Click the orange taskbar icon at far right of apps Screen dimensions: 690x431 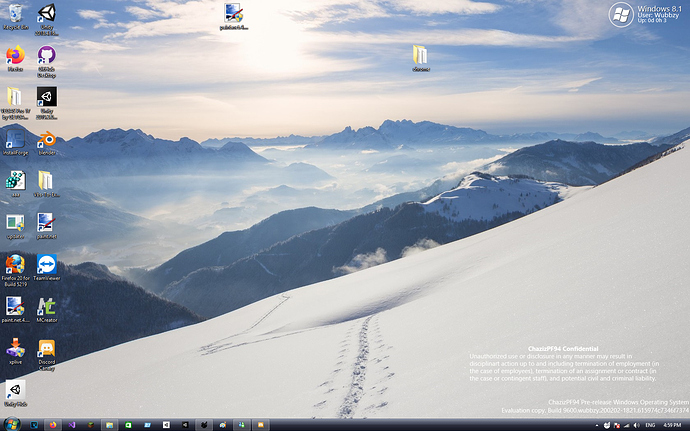(x=261, y=425)
